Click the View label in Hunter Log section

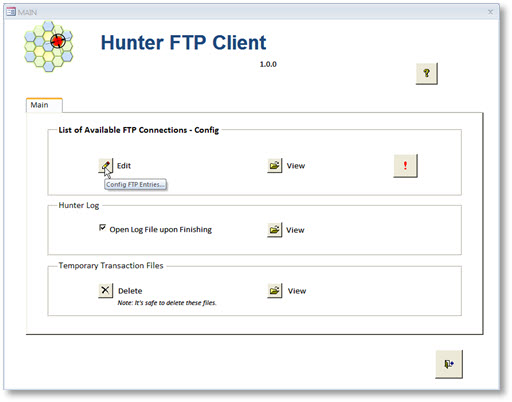point(295,230)
